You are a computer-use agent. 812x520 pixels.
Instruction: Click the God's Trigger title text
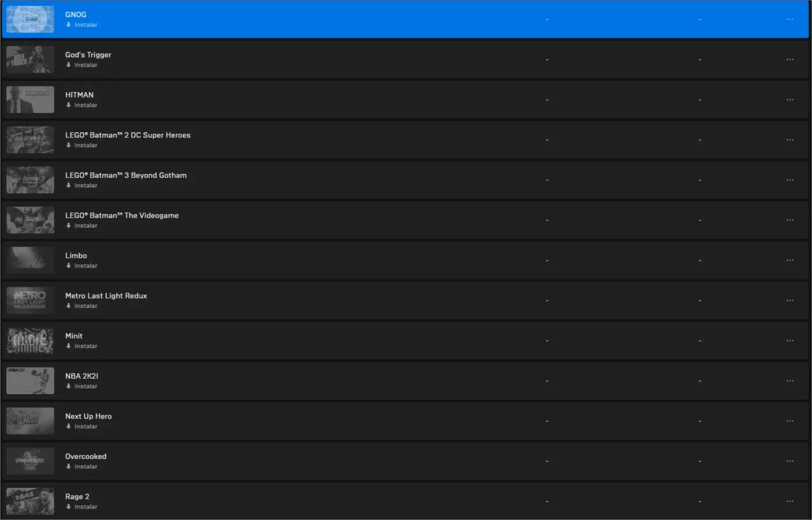click(x=88, y=54)
